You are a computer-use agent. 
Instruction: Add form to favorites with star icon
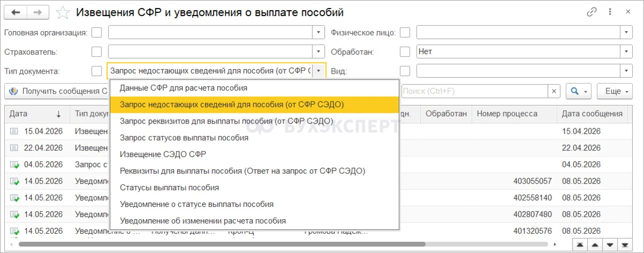tap(63, 12)
